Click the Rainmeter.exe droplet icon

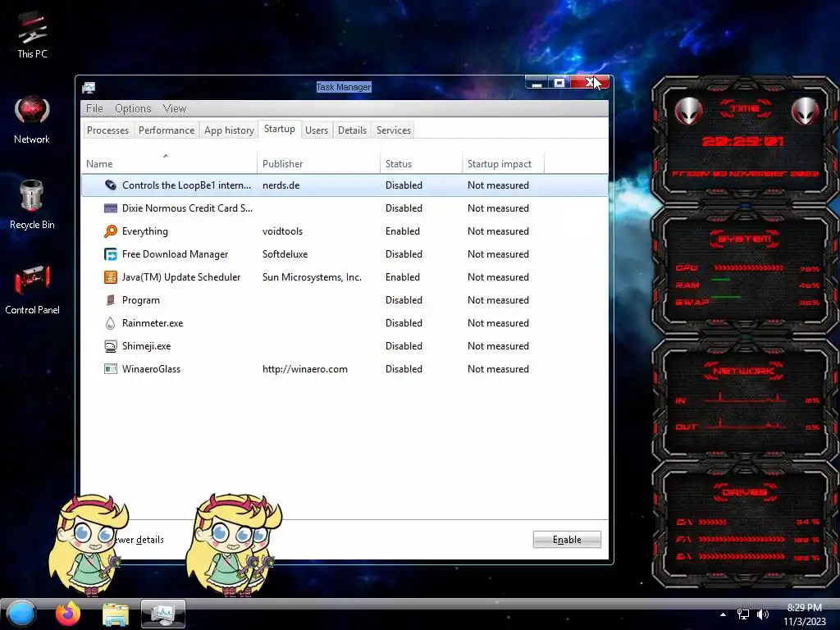[x=111, y=323]
